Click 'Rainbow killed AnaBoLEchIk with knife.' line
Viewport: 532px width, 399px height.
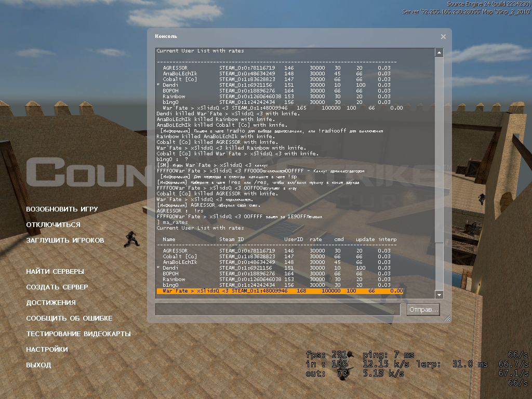[216, 137]
